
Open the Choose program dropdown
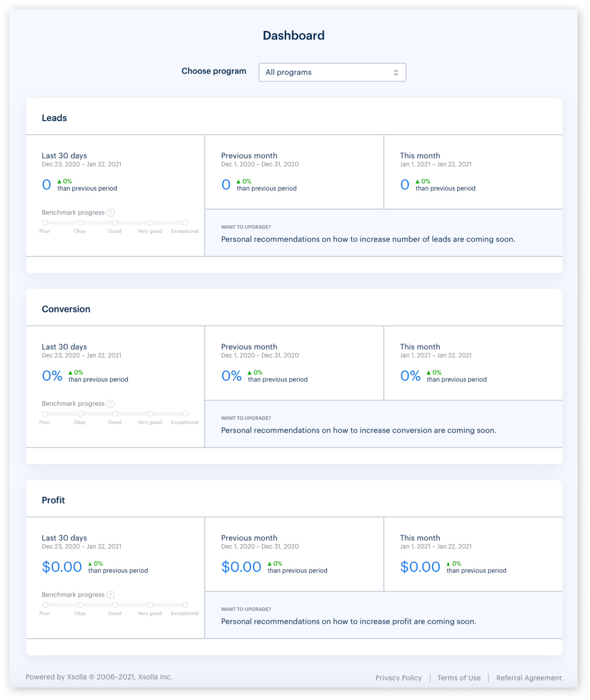point(332,72)
